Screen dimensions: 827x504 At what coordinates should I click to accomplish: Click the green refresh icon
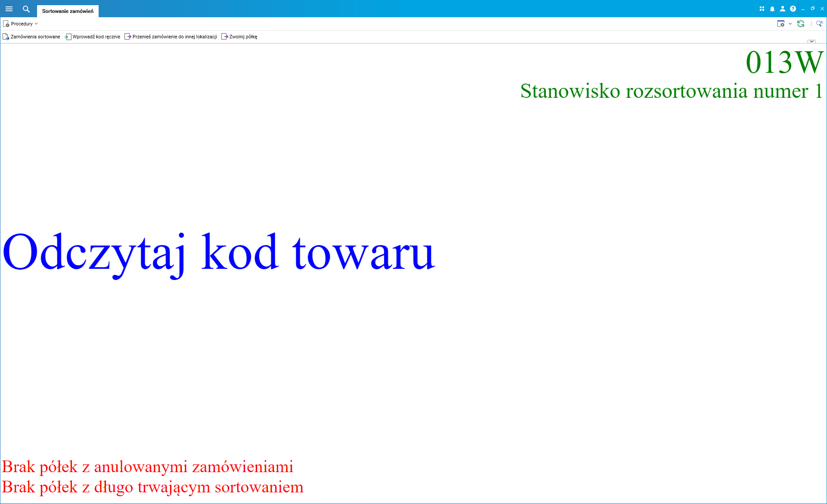801,24
